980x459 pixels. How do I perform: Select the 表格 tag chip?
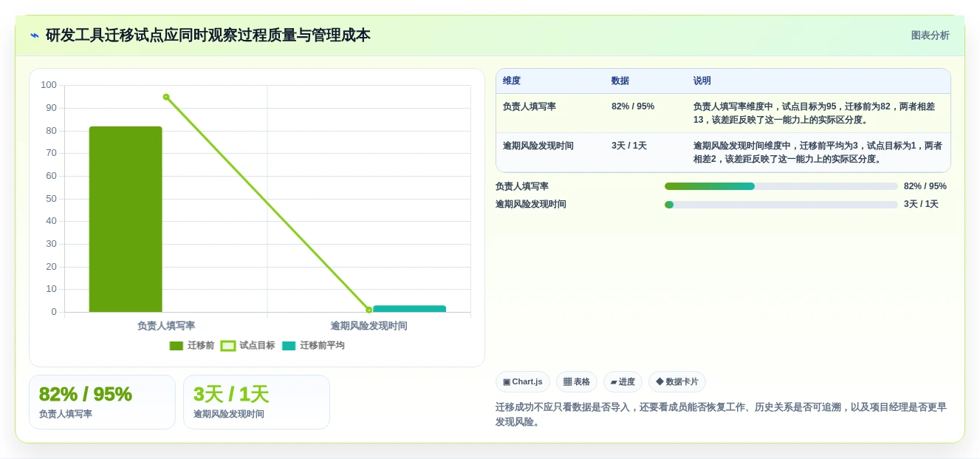coord(576,381)
